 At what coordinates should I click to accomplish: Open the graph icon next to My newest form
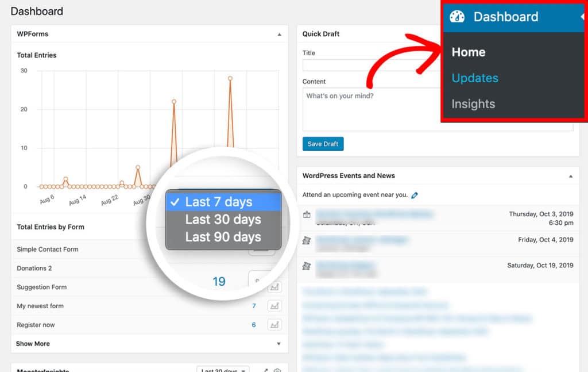point(274,306)
